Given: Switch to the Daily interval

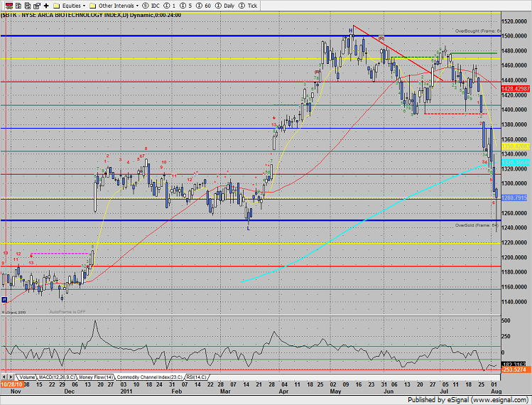Looking at the screenshot, I should click(x=225, y=6).
